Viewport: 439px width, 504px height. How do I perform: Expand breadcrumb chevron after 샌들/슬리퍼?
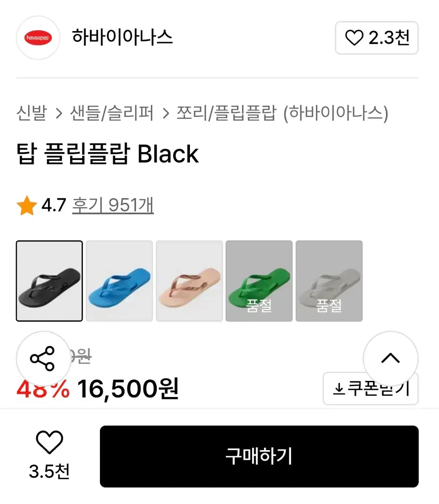tap(166, 113)
